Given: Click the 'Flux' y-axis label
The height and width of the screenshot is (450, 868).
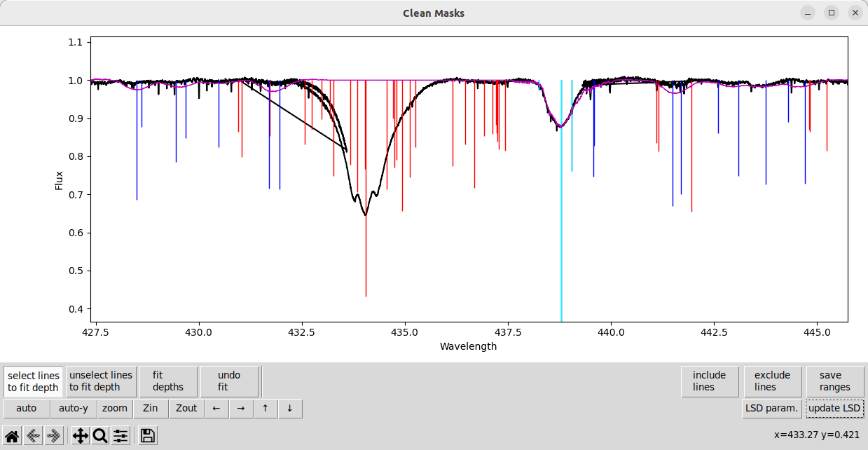Looking at the screenshot, I should 60,181.
